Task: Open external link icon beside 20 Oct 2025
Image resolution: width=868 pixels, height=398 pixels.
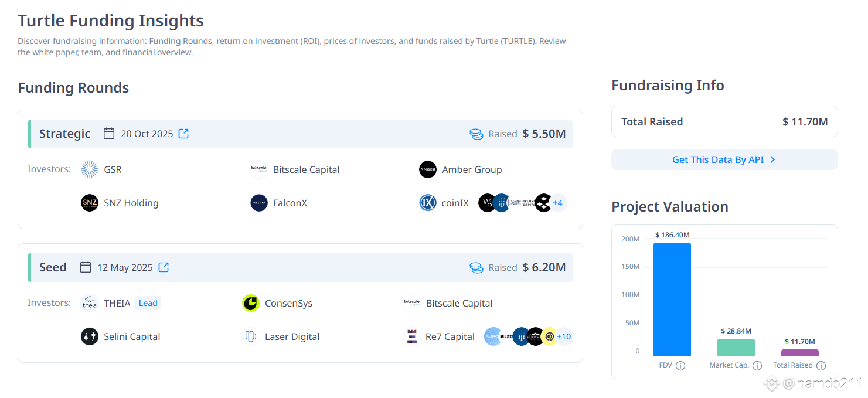Action: (x=183, y=134)
